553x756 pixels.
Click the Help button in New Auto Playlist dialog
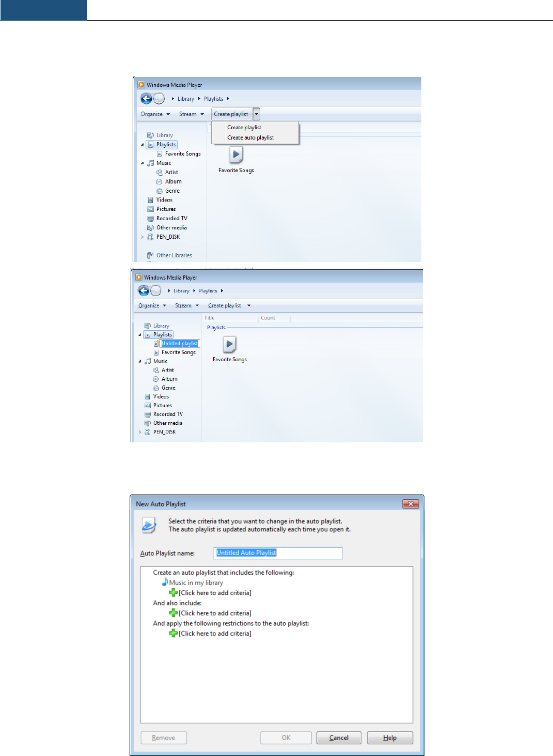click(x=390, y=738)
